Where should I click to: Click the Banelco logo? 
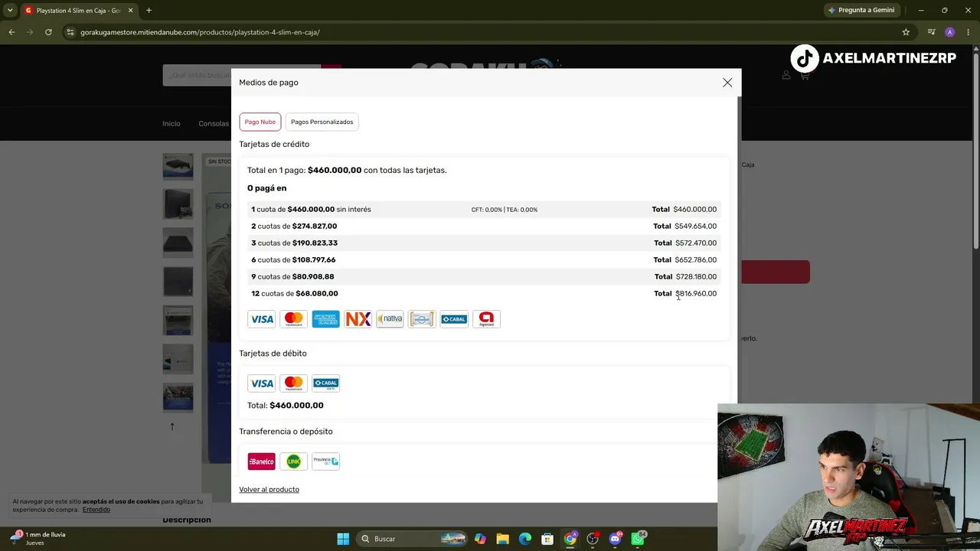coord(262,461)
